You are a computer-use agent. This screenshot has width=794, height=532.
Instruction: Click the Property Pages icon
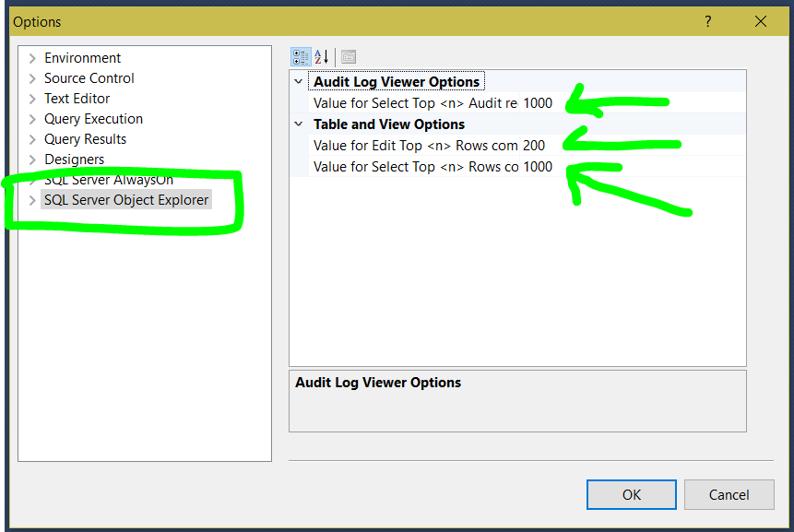[x=348, y=56]
